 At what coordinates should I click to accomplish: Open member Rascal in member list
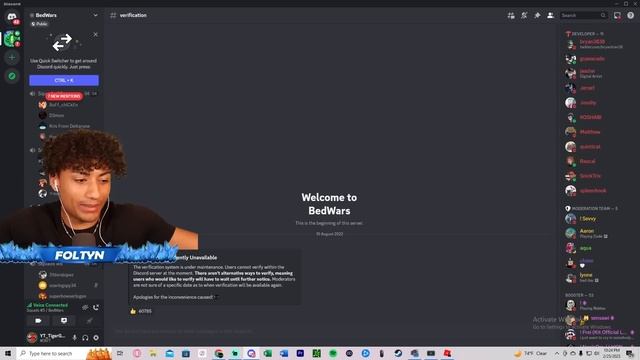[597, 161]
